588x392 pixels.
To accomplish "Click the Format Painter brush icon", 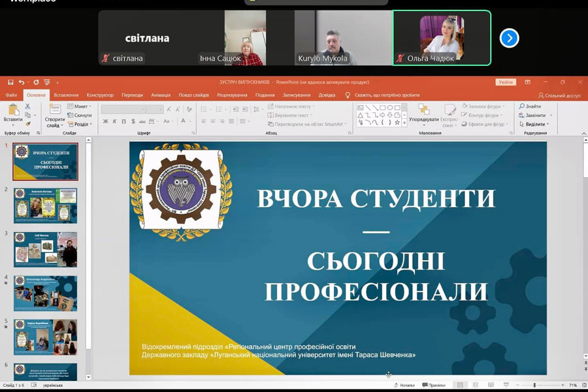I will coord(27,123).
